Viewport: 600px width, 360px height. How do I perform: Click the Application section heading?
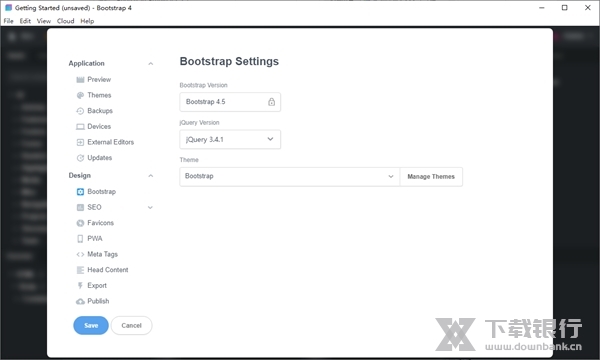[x=86, y=64]
